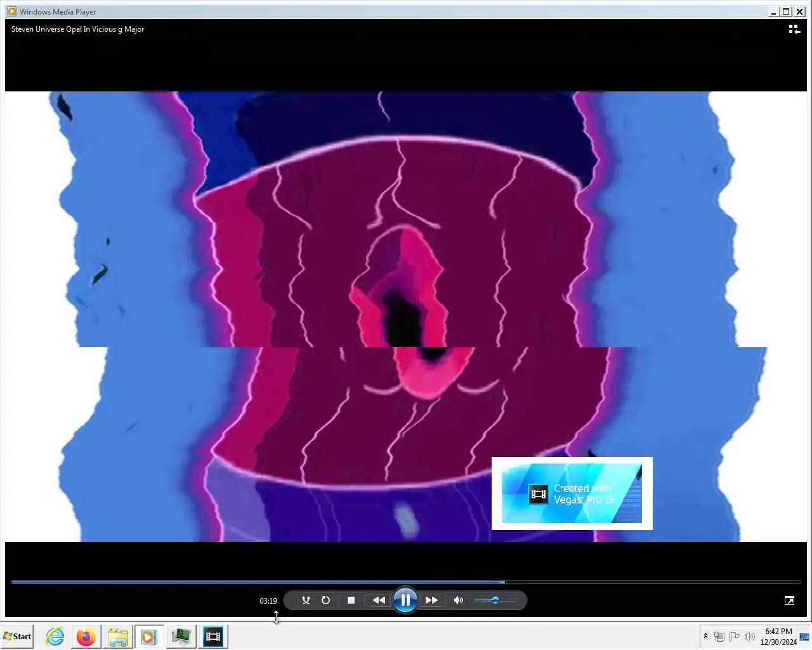This screenshot has height=650, width=812.
Task: Click the 6:42 PM clock and date
Action: point(778,637)
